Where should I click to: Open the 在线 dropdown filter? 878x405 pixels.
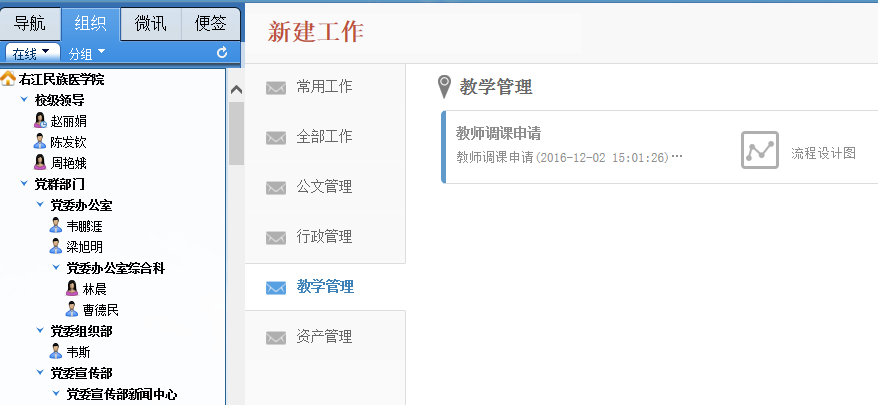click(x=32, y=53)
